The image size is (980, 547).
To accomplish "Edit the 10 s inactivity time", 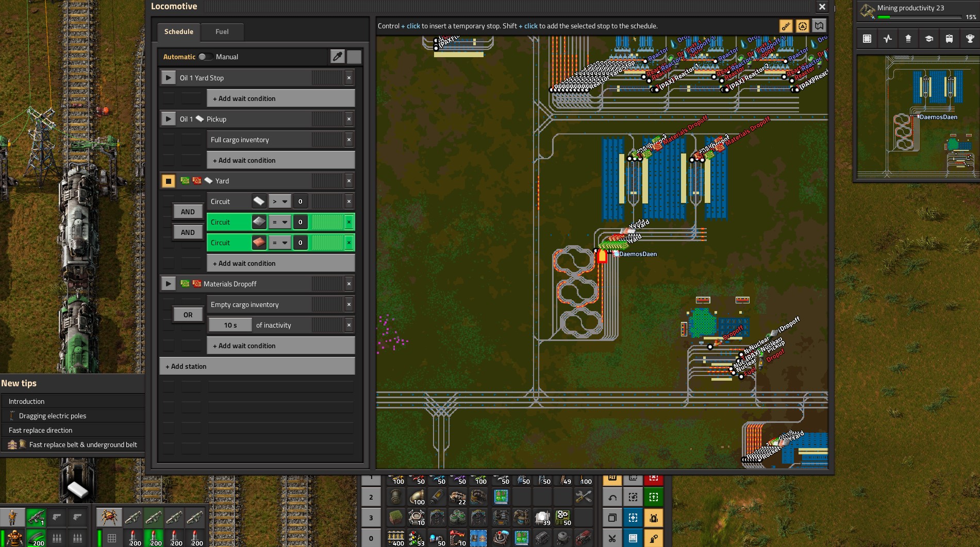I will [230, 325].
